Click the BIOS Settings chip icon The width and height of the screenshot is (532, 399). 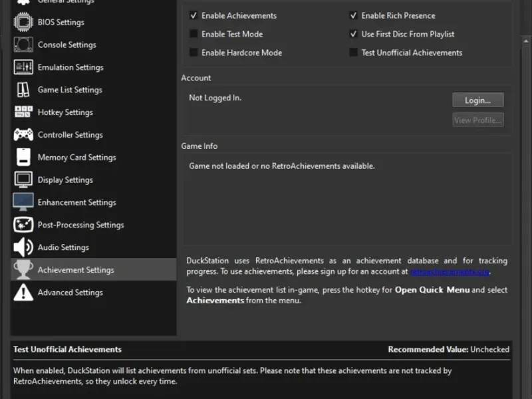coord(23,22)
